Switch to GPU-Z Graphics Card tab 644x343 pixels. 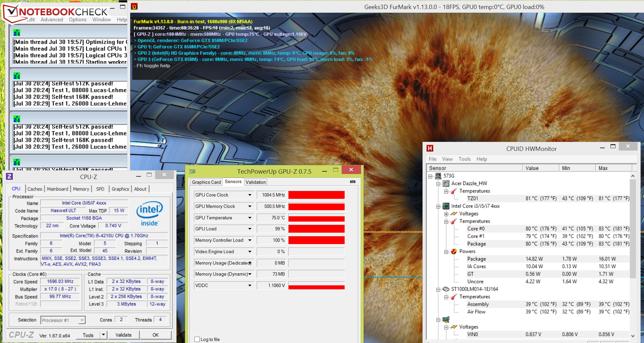(x=206, y=182)
